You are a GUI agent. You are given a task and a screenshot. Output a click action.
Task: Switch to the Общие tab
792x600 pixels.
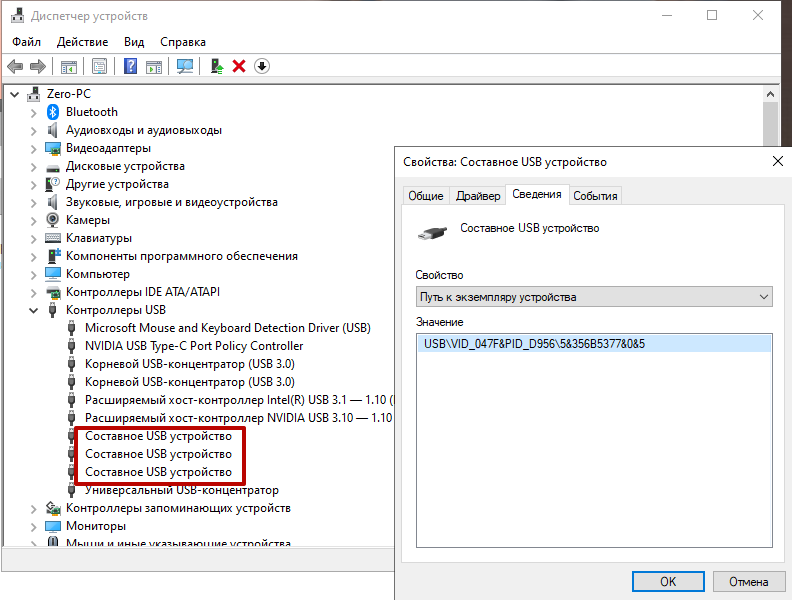[426, 196]
